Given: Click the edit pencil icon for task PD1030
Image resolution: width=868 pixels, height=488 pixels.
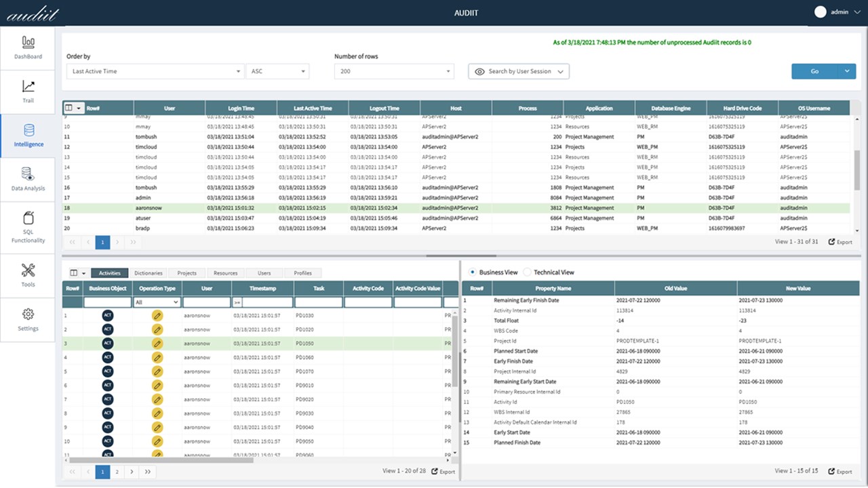Looking at the screenshot, I should pos(157,315).
